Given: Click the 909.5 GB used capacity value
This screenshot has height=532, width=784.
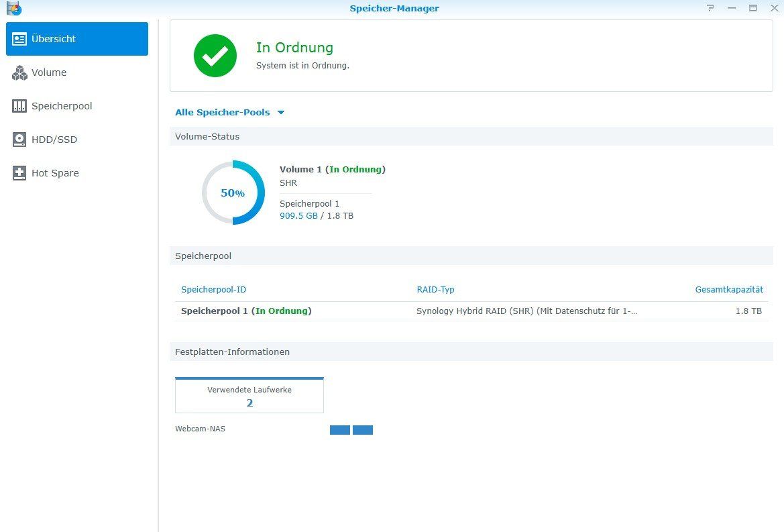Looking at the screenshot, I should 298,216.
